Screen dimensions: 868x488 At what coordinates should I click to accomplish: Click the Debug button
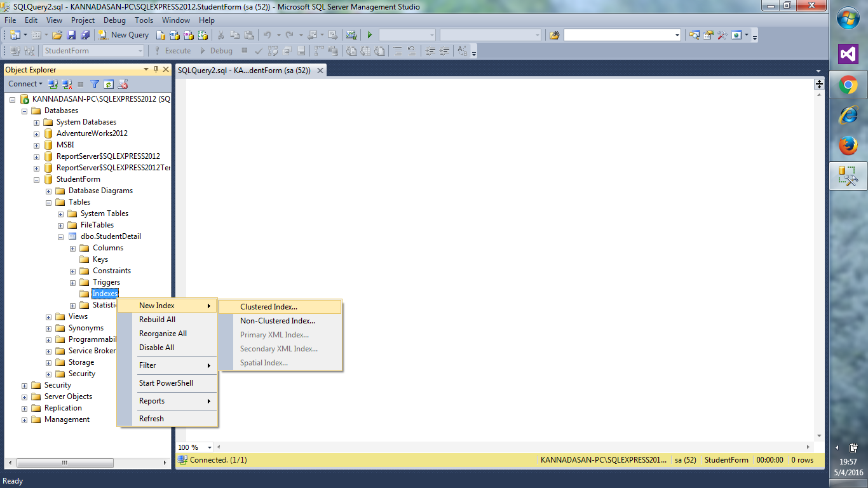tap(217, 51)
